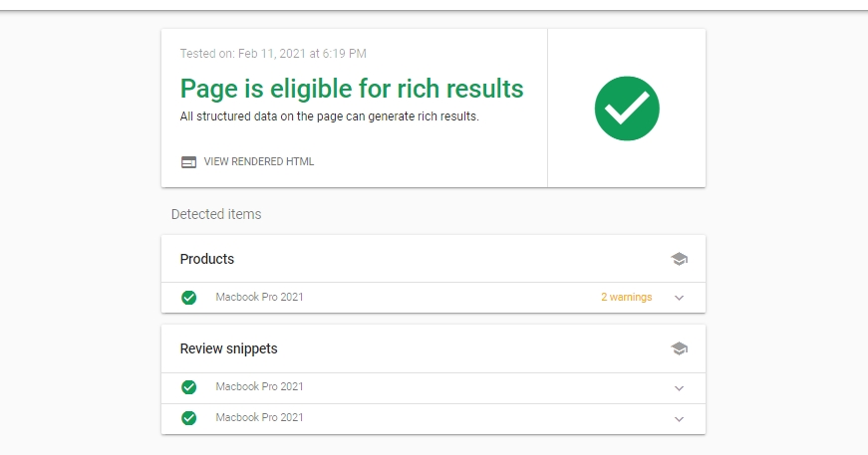Select the first Macbook Pro 2021 review snippet
The image size is (868, 455).
pos(260,386)
